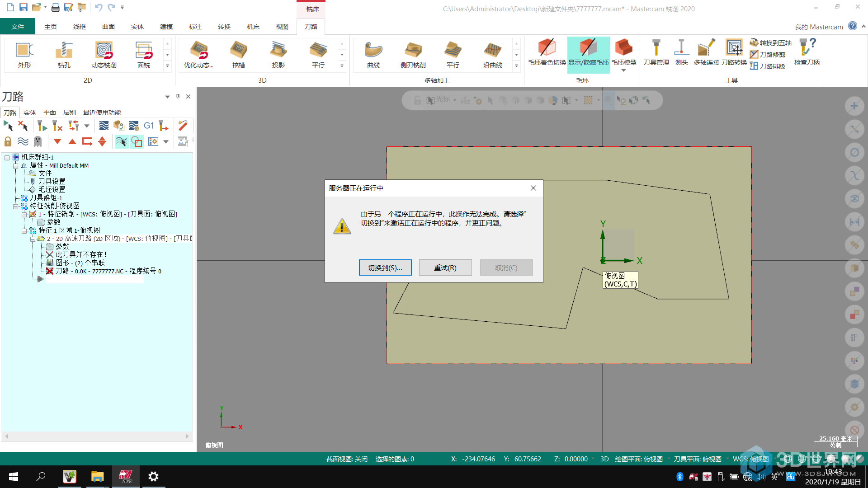This screenshot has width=868, height=488.
Task: Move insert arrow up red triangle
Action: (72, 141)
